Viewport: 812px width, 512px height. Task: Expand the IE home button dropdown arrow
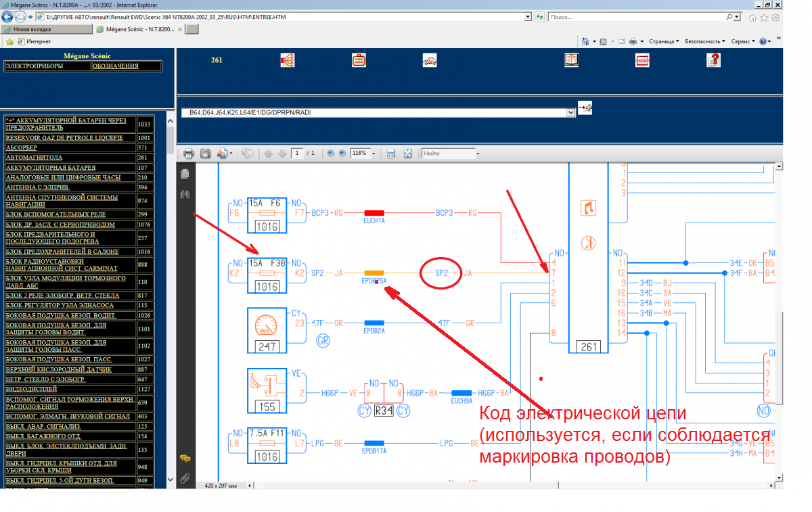pos(593,41)
